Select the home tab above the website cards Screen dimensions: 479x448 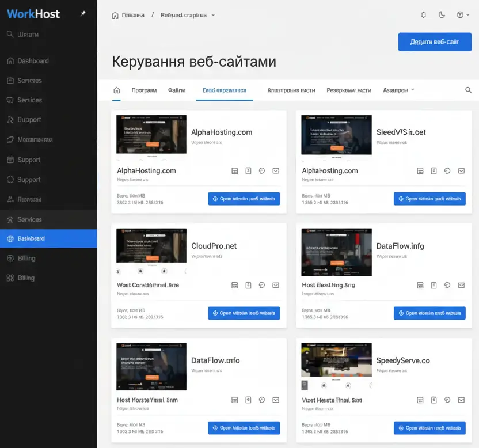pos(117,90)
